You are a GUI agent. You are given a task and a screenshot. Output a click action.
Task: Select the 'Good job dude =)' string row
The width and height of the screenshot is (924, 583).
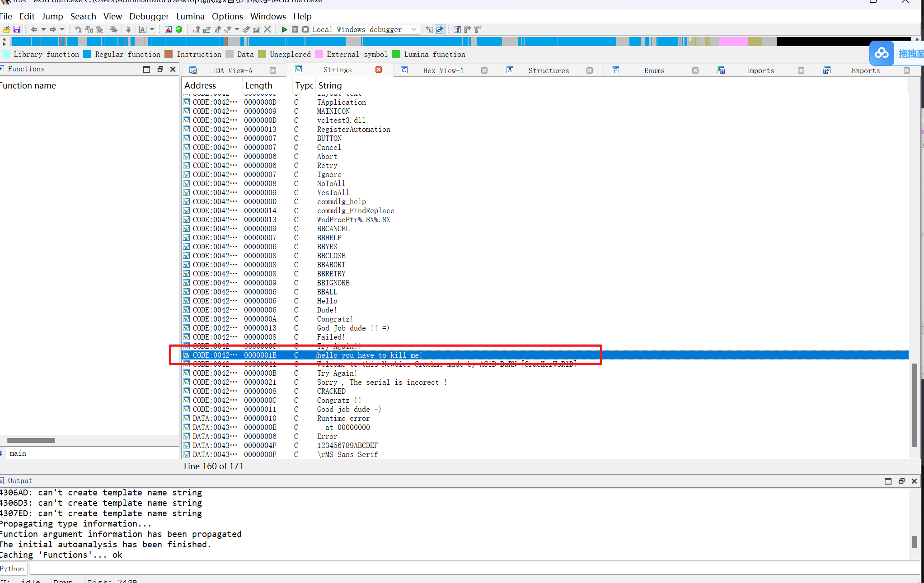point(348,409)
